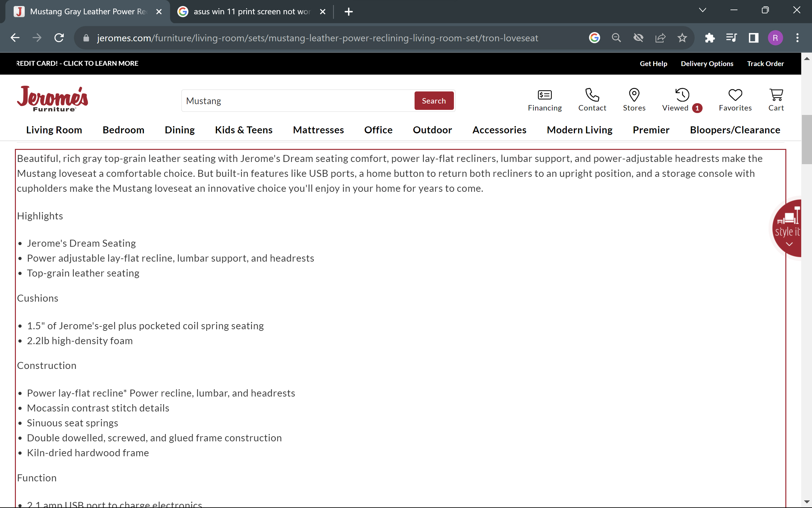Click the Function heading
This screenshot has height=508, width=812.
36,478
